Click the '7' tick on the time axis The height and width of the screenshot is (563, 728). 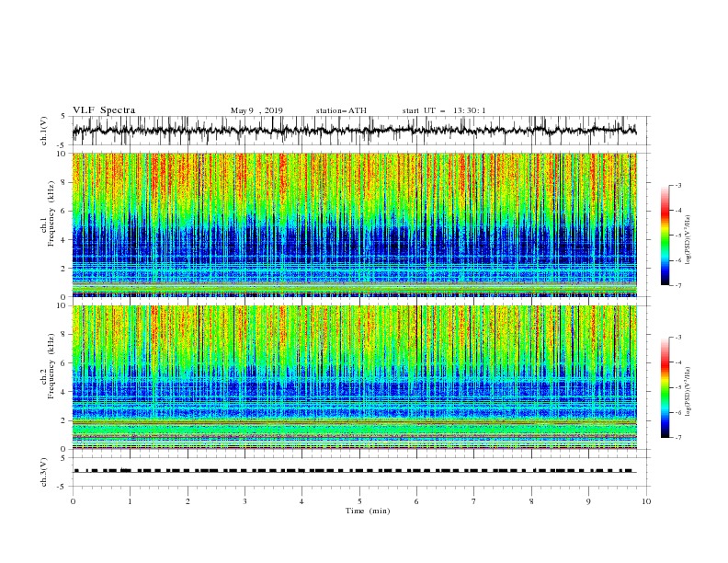coord(474,501)
